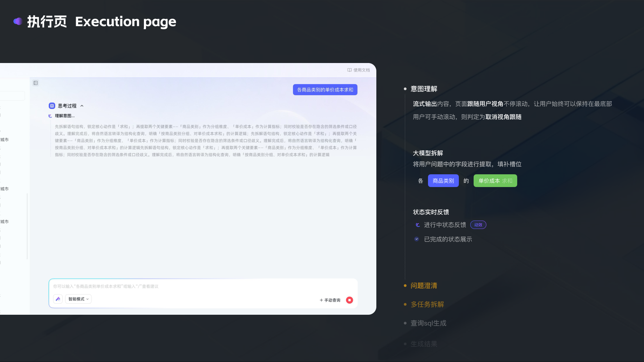Click the 大模型拆解 heading text
This screenshot has width=644, height=362.
[x=428, y=153]
